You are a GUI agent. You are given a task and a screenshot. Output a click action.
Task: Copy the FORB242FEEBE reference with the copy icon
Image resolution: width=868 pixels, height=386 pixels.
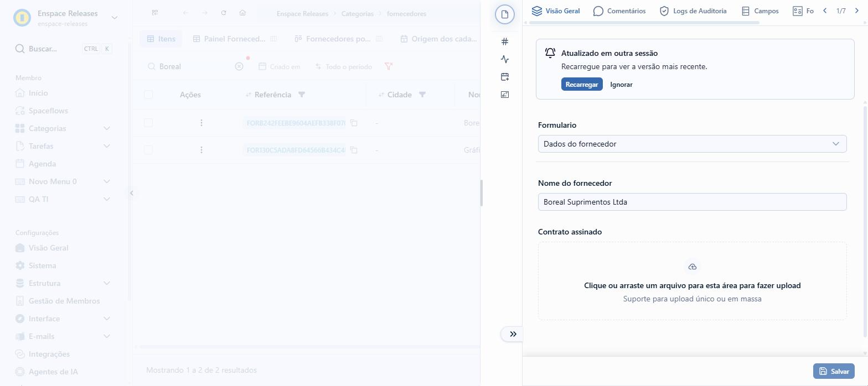(x=354, y=123)
